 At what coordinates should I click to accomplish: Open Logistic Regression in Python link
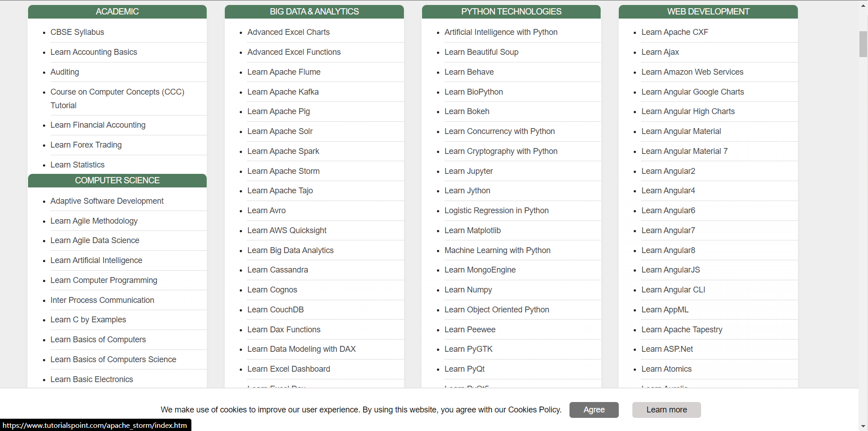496,211
